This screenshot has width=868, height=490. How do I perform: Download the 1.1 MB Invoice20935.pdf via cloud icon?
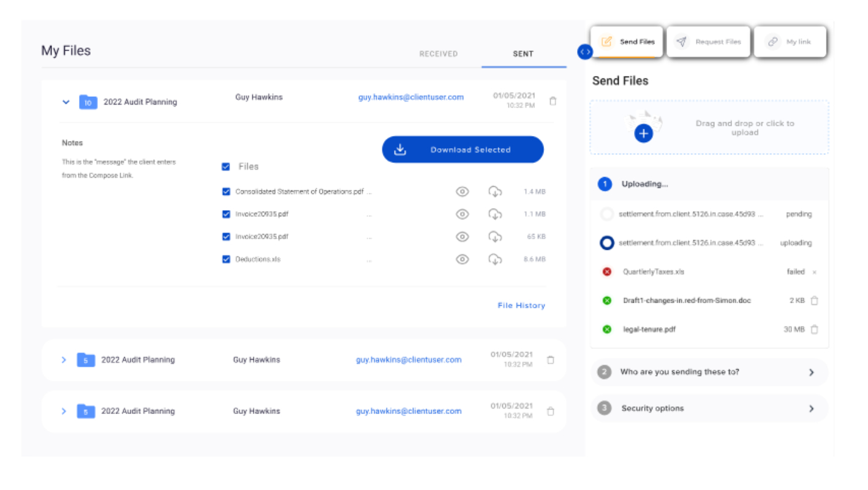[x=495, y=214]
